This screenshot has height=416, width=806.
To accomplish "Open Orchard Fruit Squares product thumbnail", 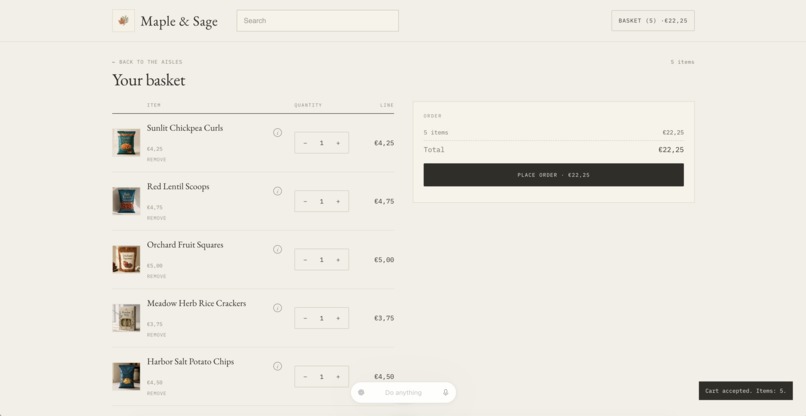I will (x=126, y=259).
